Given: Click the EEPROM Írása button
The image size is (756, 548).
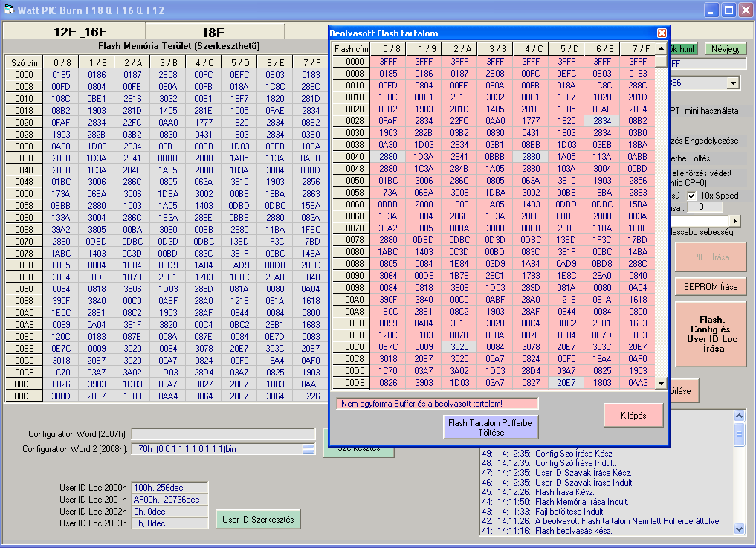Looking at the screenshot, I should 710,286.
